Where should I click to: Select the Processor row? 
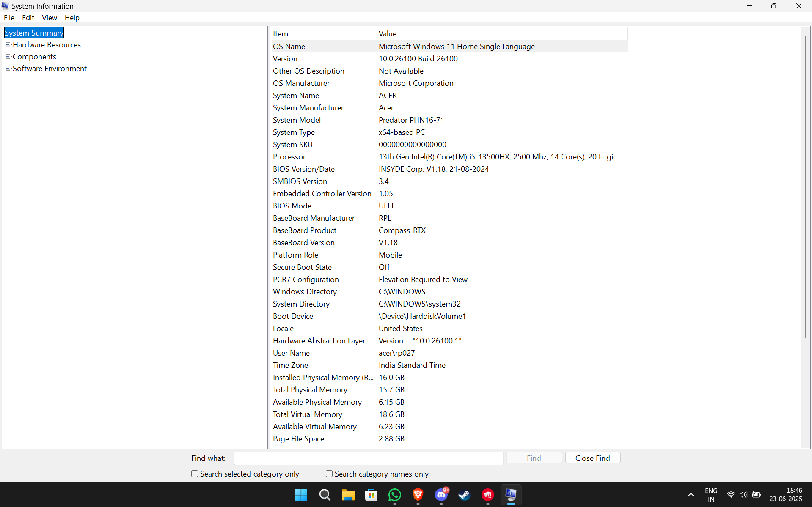(x=449, y=156)
